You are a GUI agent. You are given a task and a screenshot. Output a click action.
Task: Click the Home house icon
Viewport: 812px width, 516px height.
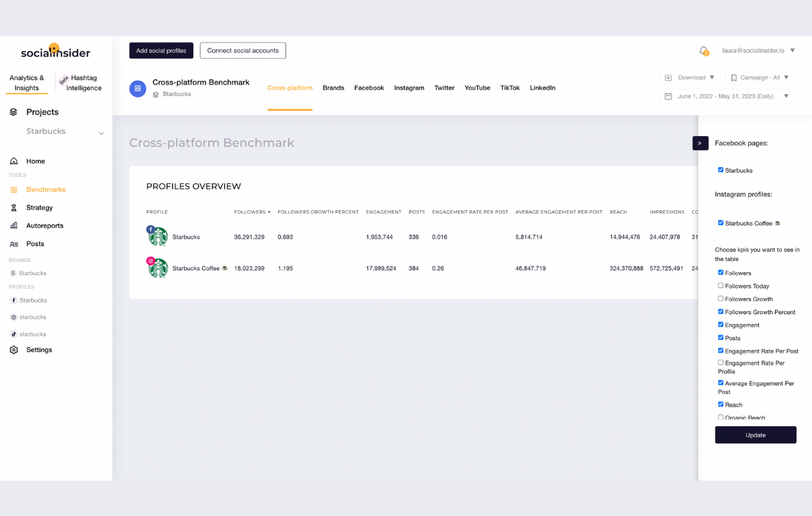[14, 161]
